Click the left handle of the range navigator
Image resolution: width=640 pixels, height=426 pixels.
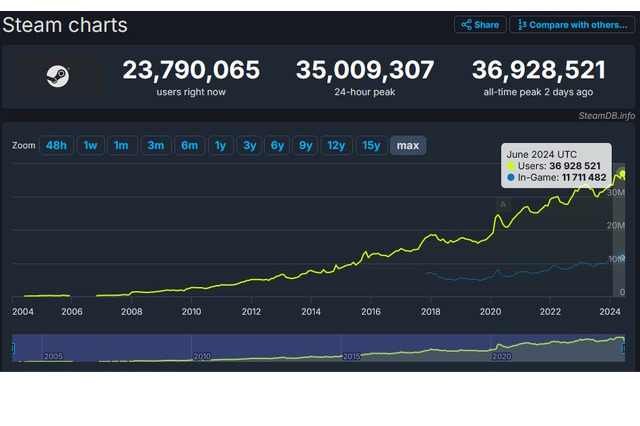point(13,348)
